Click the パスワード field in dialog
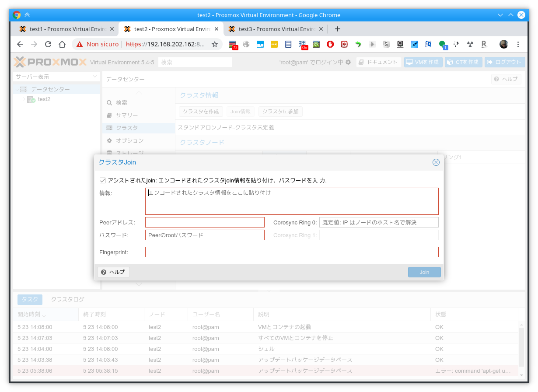 (x=205, y=235)
